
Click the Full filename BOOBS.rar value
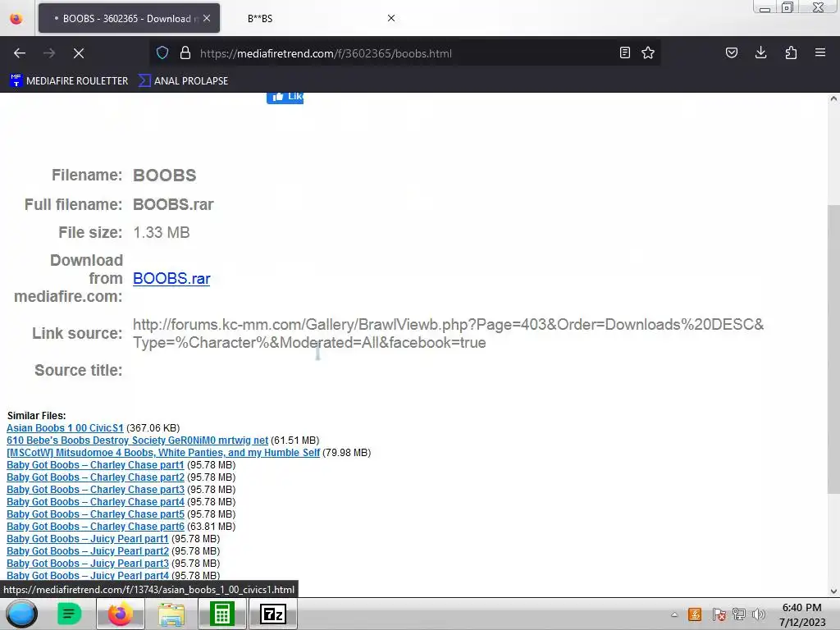pyautogui.click(x=173, y=204)
